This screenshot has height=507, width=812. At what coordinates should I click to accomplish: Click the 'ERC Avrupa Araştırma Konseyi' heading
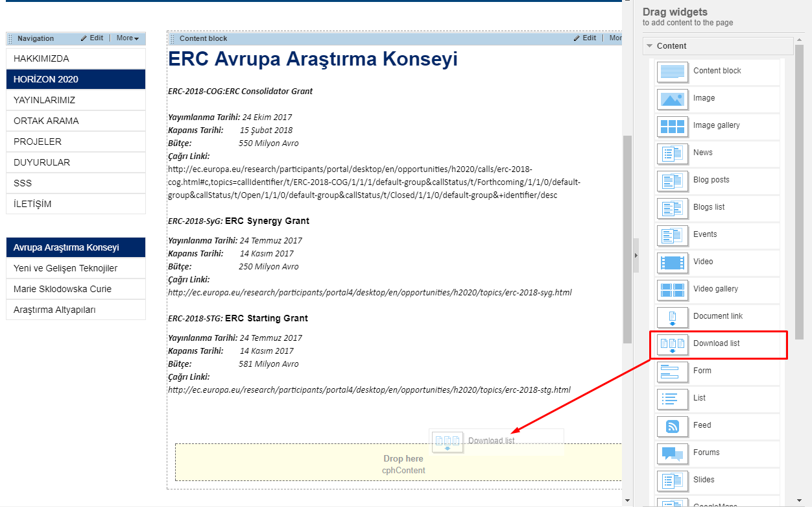313,59
